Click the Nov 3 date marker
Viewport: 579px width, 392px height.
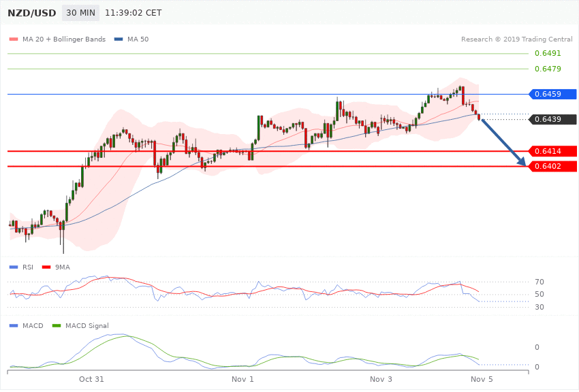pyautogui.click(x=381, y=378)
